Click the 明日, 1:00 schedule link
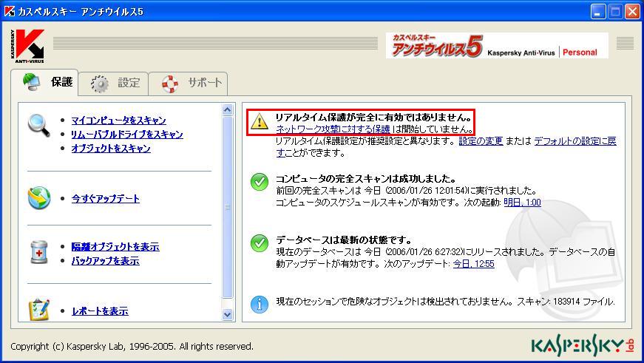Screen dimensions: 644x363 (523, 203)
